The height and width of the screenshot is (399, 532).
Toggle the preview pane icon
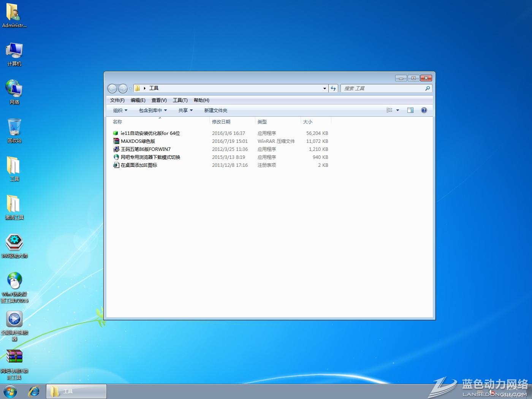pyautogui.click(x=410, y=110)
